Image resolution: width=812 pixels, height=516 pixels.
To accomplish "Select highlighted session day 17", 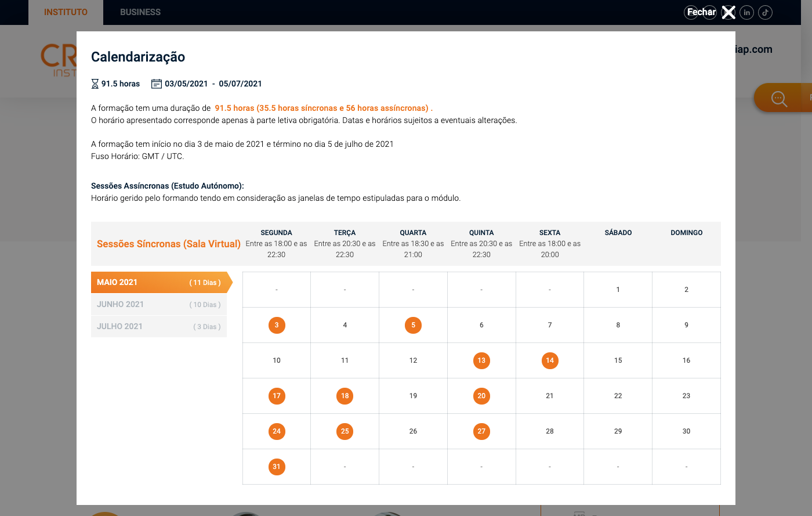I will (x=277, y=396).
